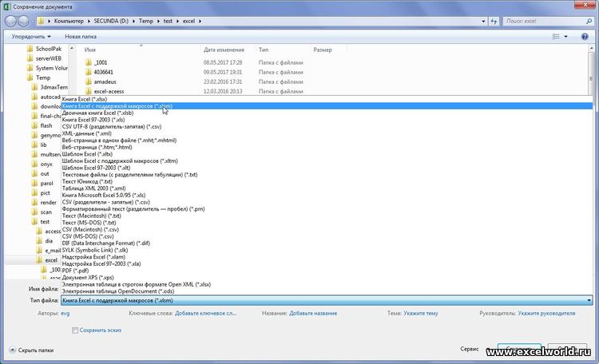Click the serverWEB folder icon in tree
Image resolution: width=599 pixels, height=364 pixels.
coord(30,58)
